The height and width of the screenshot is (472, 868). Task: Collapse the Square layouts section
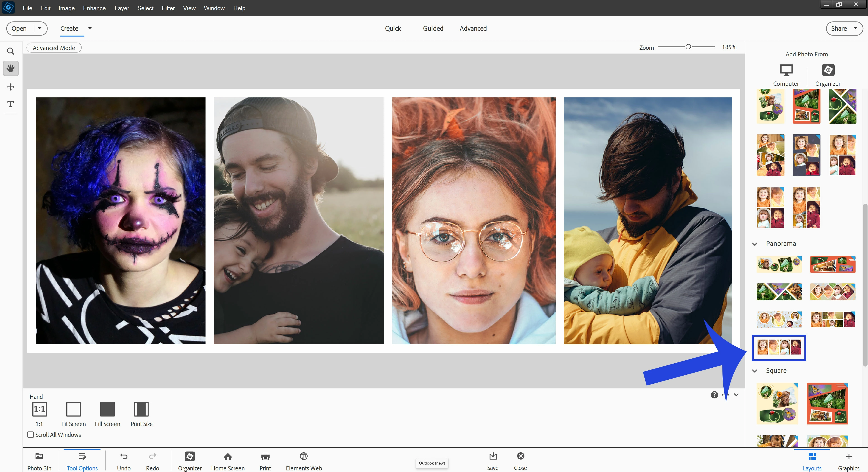755,371
